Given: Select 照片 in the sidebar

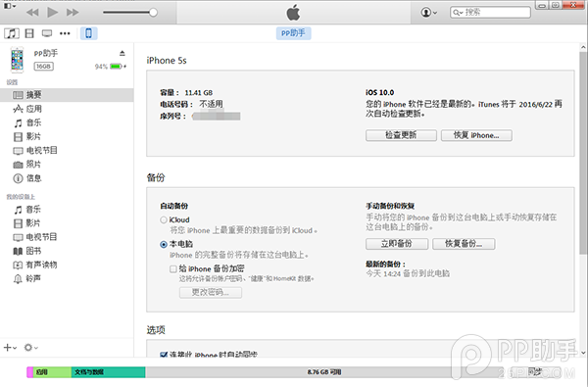Looking at the screenshot, I should 67,165.
